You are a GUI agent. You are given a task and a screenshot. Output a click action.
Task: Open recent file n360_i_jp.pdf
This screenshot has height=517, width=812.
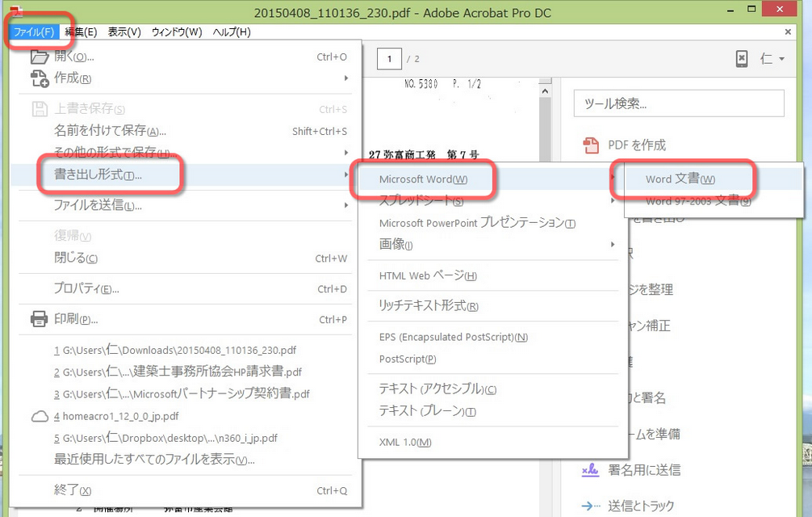point(165,439)
